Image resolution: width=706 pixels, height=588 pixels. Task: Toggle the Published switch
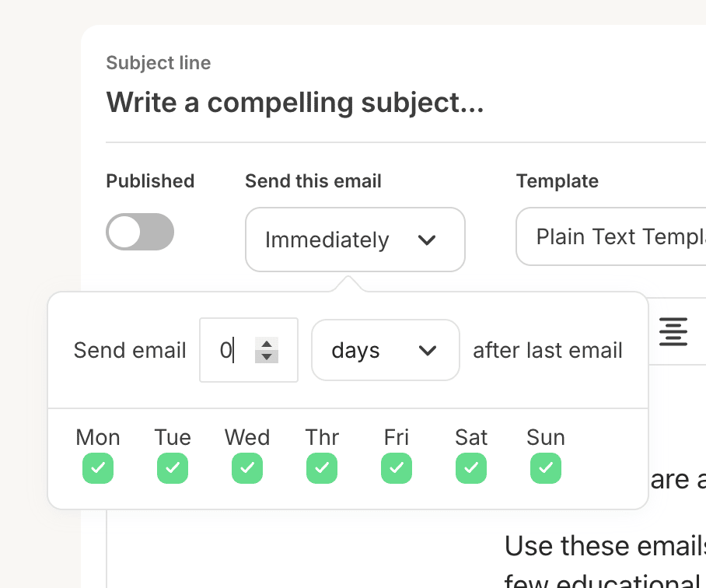tap(140, 232)
